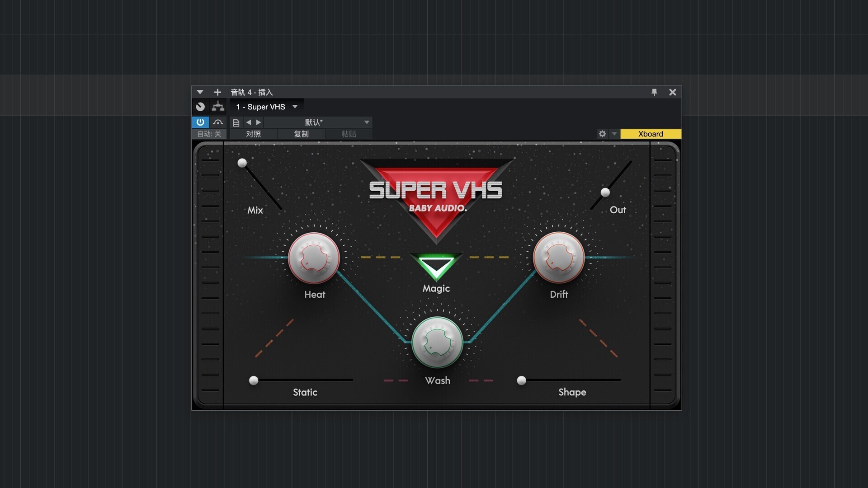Click the Heat label
Screen dimensions: 868x488
(315, 295)
